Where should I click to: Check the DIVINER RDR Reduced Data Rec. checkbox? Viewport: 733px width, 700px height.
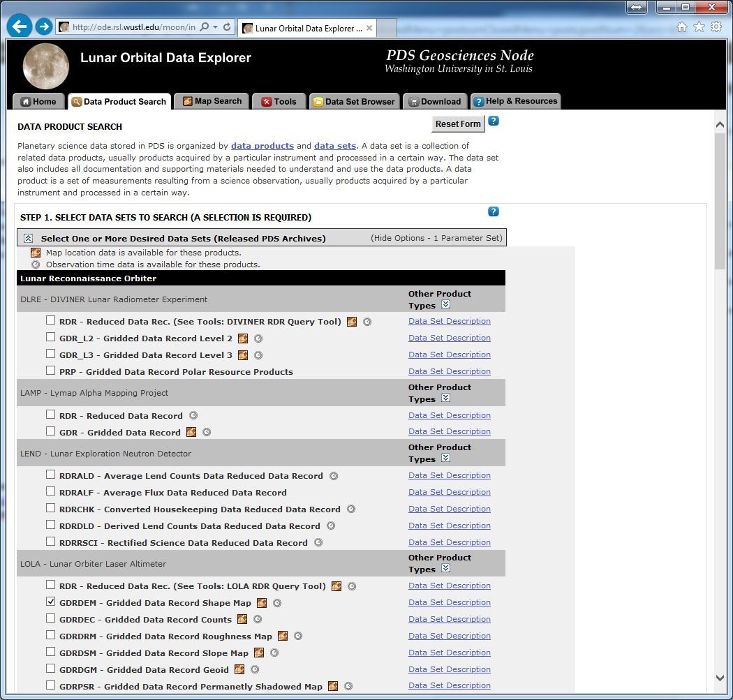50,320
